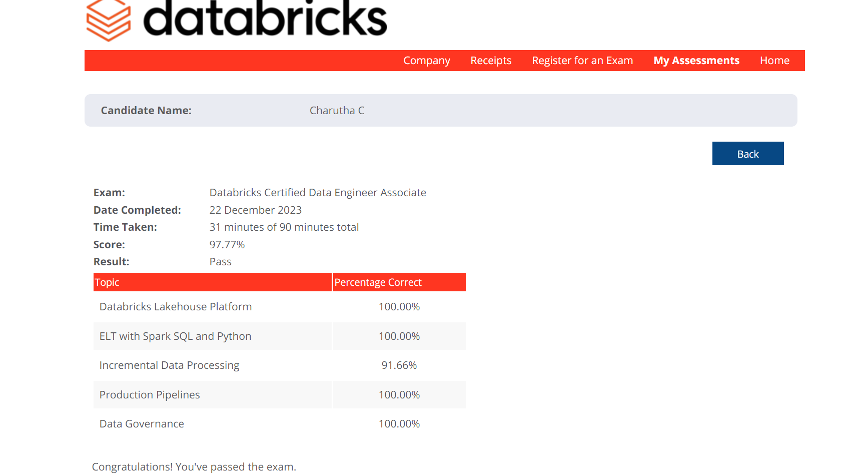Click the Topic column header
The image size is (868, 476).
(x=212, y=282)
